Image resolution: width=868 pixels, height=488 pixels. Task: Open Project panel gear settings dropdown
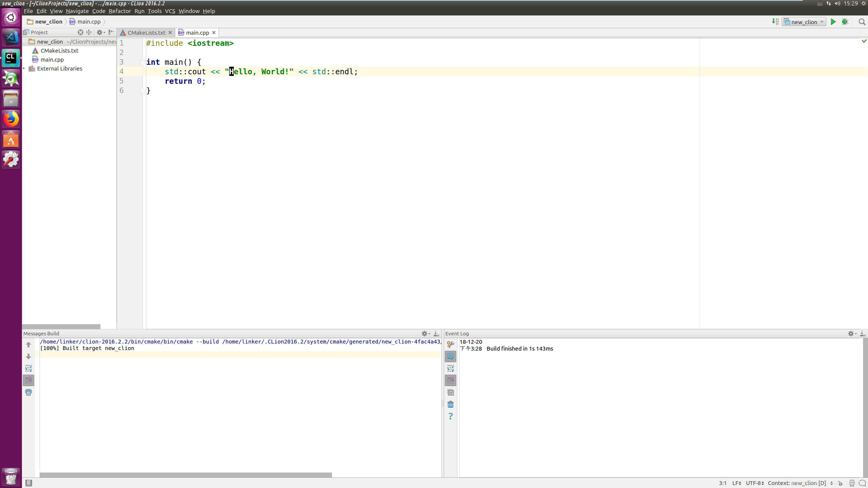coord(101,32)
